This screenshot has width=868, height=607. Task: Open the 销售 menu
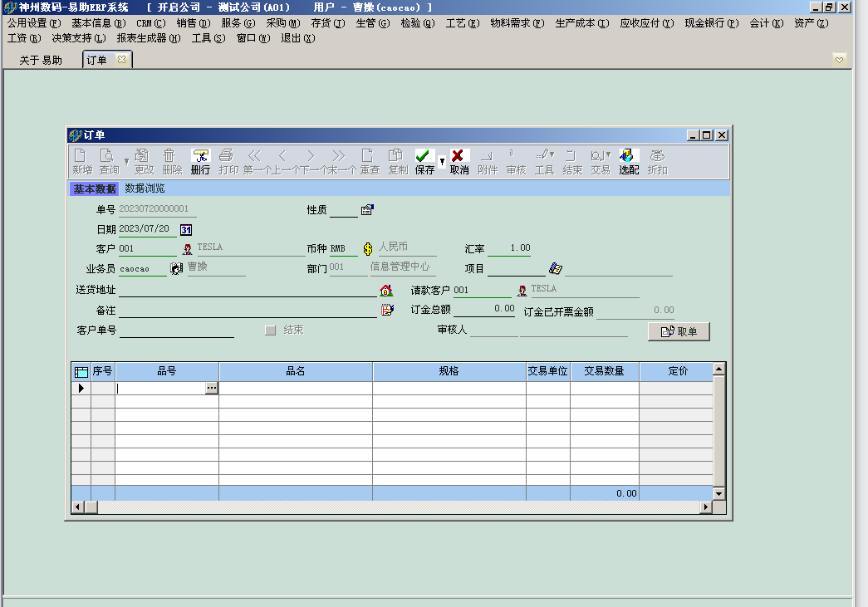pos(194,23)
